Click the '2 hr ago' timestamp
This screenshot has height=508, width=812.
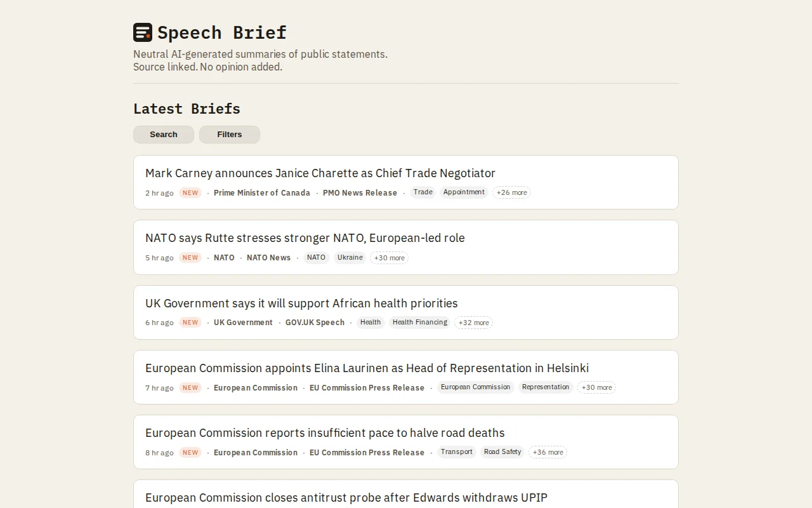159,193
